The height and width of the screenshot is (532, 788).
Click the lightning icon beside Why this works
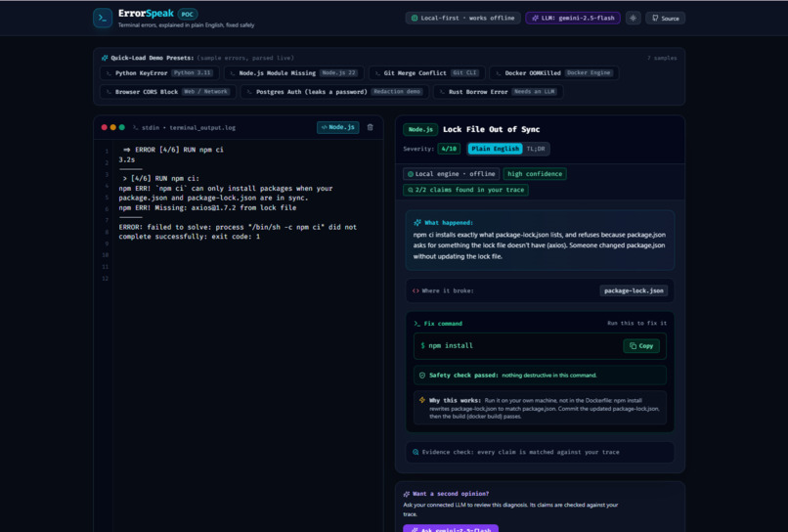pos(422,400)
